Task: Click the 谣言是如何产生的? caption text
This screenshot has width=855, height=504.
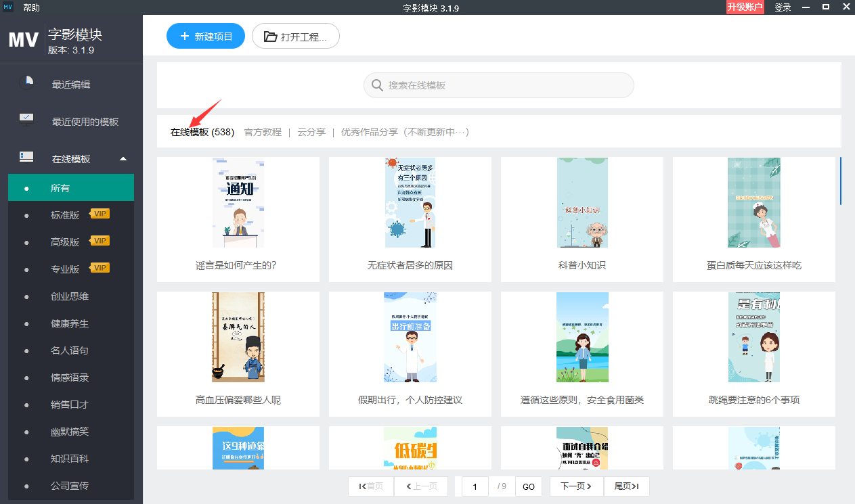Action: [x=236, y=265]
